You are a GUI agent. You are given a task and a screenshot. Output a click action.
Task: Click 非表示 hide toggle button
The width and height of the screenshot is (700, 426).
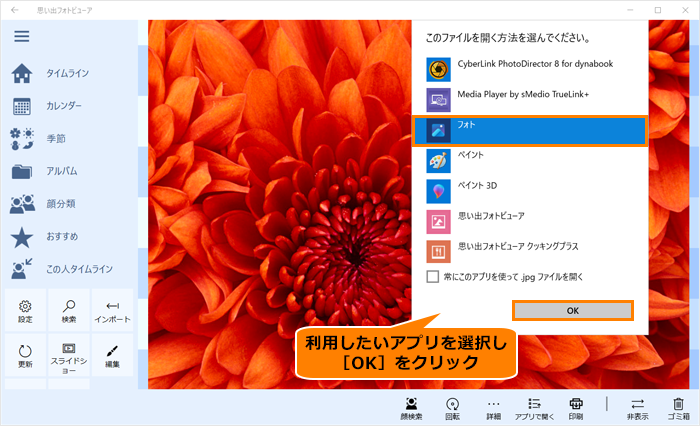pyautogui.click(x=638, y=409)
